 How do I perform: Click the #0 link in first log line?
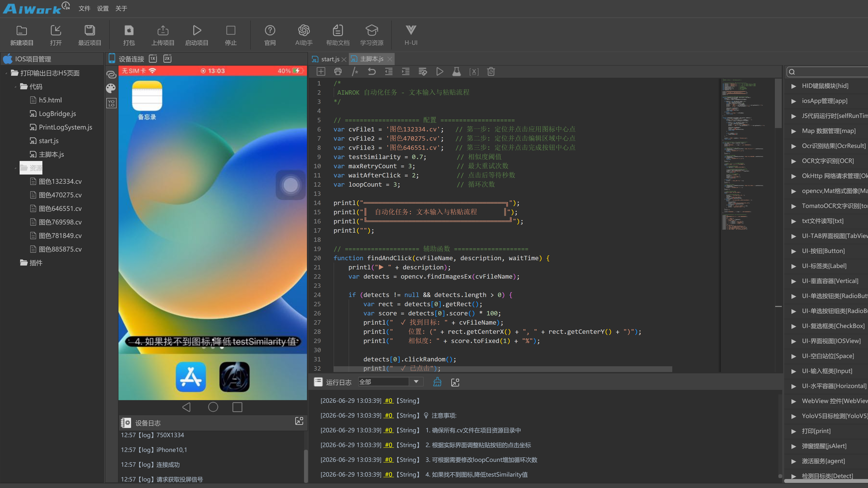coord(389,401)
